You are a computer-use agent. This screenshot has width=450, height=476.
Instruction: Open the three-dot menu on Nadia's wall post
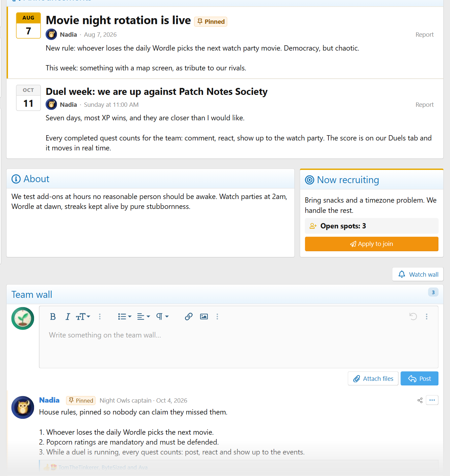[432, 400]
